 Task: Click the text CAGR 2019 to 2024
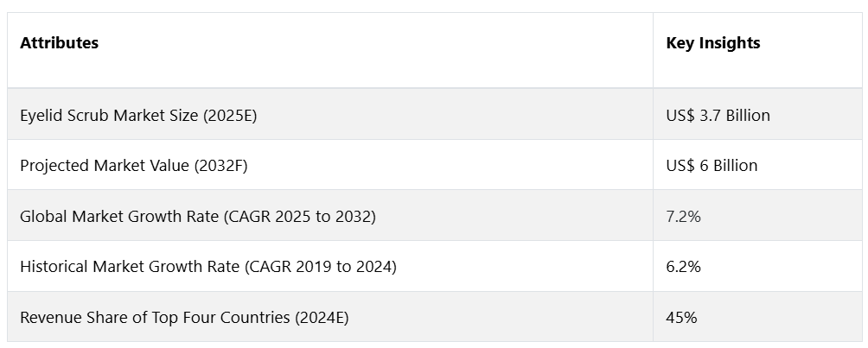tap(321, 267)
